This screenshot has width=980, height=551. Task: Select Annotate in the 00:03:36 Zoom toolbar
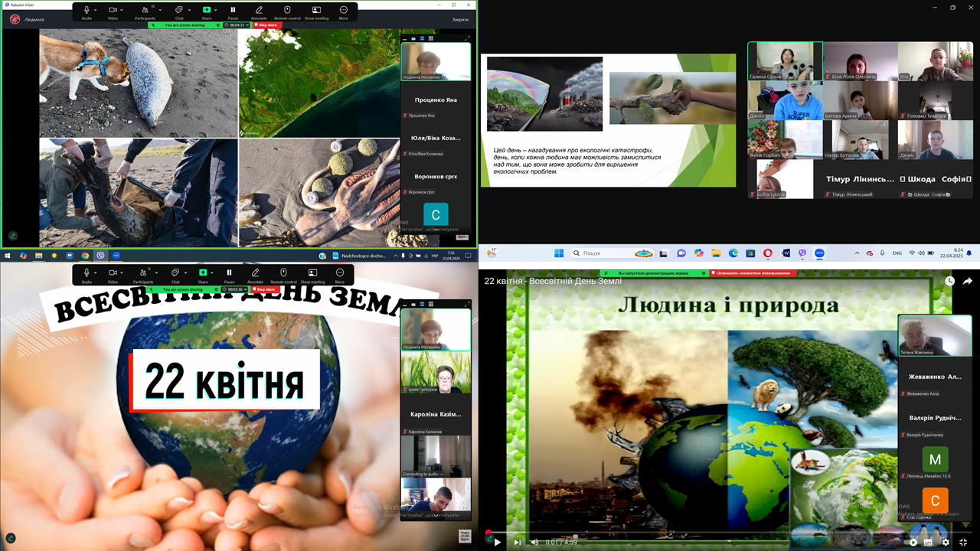pyautogui.click(x=255, y=274)
